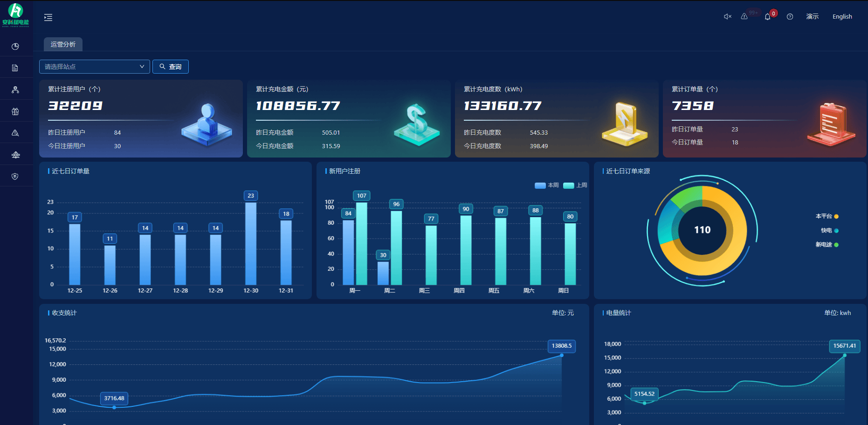Image resolution: width=868 pixels, height=425 pixels.
Task: Open the alarm warning search sidebar icon
Action: coord(15,133)
